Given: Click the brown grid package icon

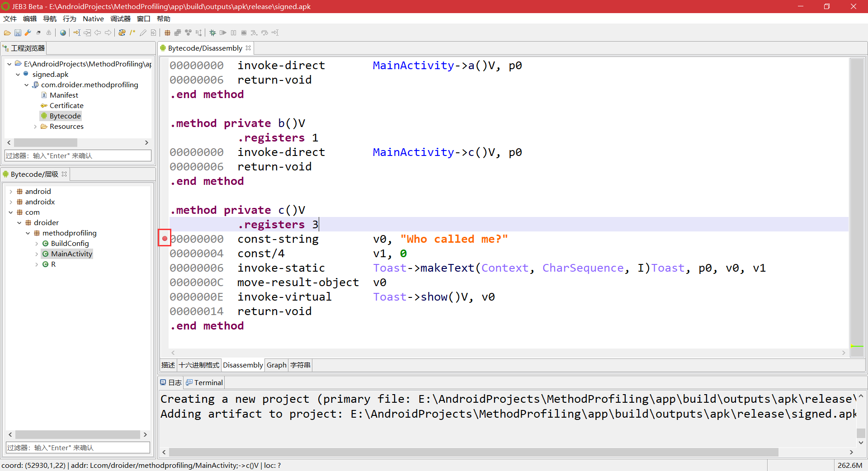Looking at the screenshot, I should point(167,33).
